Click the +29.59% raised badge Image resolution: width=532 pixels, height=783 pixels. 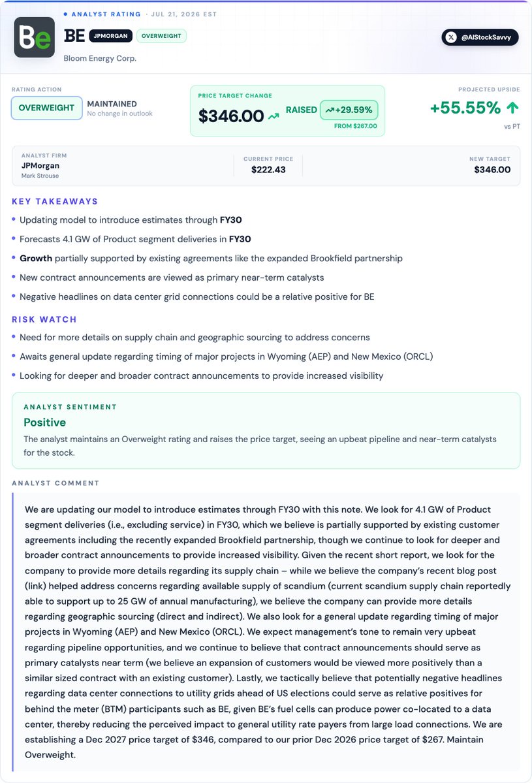pyautogui.click(x=349, y=110)
